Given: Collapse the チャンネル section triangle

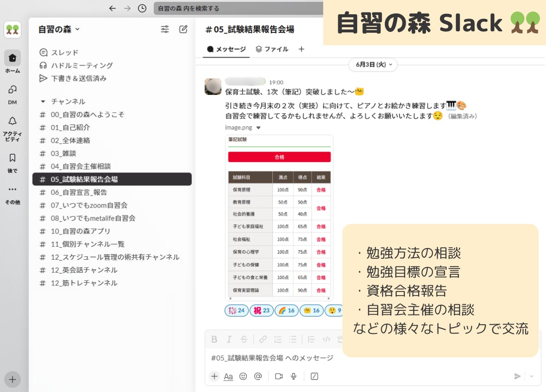Looking at the screenshot, I should (43, 101).
